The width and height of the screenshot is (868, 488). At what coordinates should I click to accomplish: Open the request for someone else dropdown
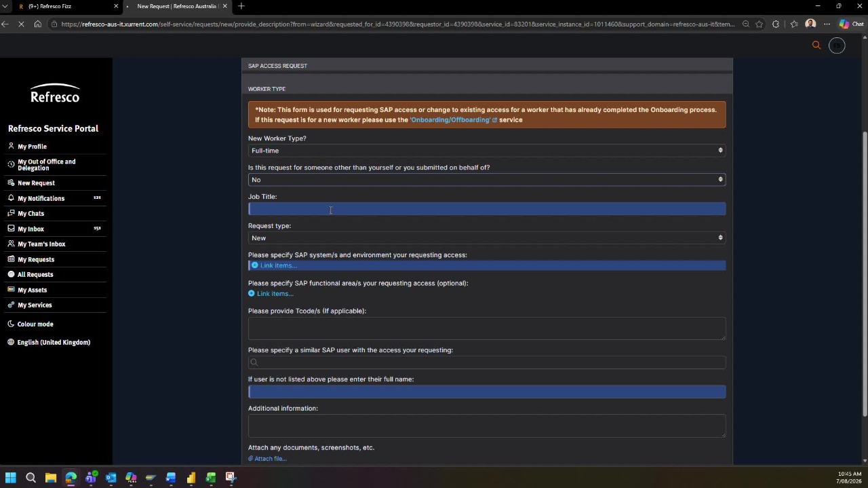[x=487, y=180]
